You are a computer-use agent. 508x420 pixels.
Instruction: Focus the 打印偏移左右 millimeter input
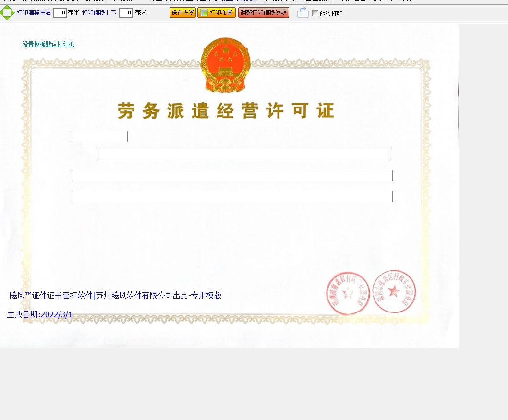(x=60, y=13)
